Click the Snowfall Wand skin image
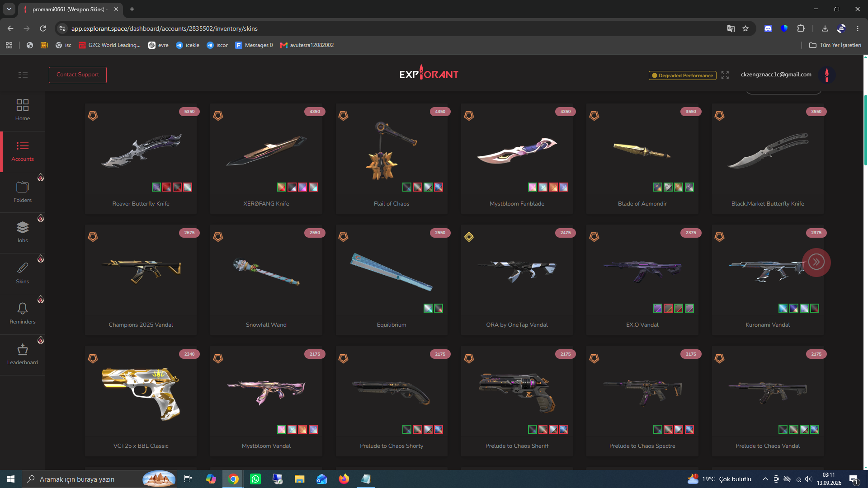This screenshot has width=868, height=488. point(266,272)
